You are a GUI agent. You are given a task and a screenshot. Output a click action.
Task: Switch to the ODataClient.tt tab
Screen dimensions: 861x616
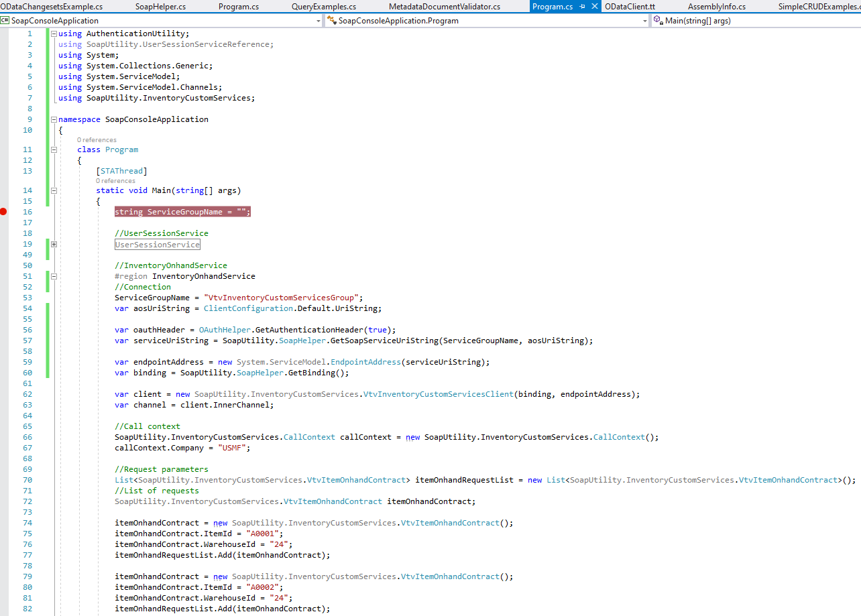(x=630, y=6)
